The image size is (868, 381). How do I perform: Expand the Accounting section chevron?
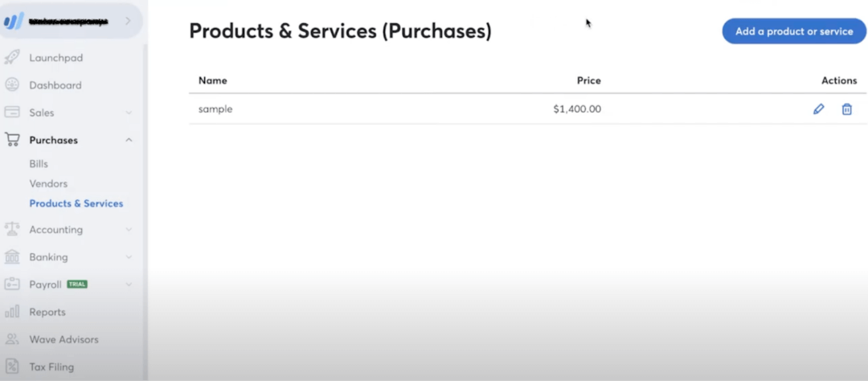point(129,230)
